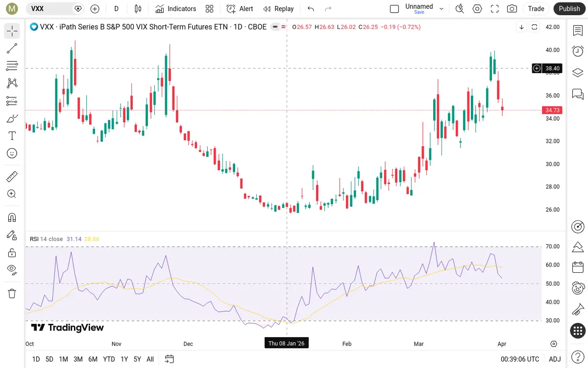This screenshot has width=588, height=368.
Task: Remove objects with the trash icon
Action: click(12, 293)
